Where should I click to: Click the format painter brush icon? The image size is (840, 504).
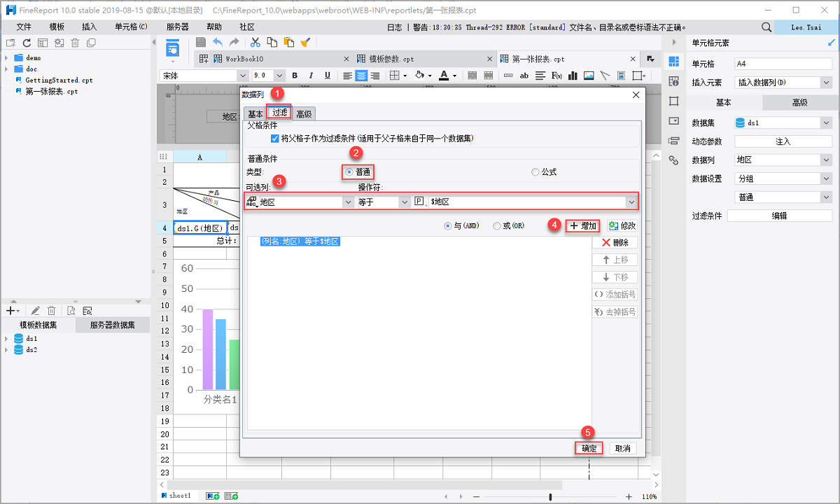305,43
